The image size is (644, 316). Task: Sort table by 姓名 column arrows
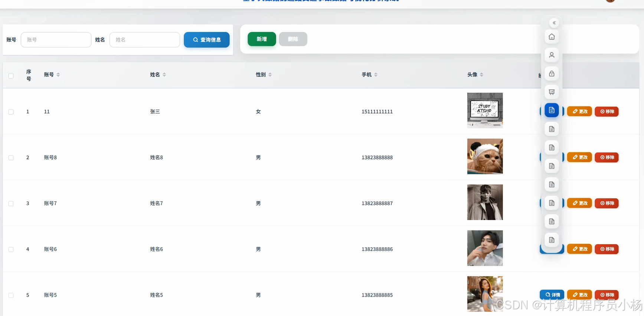(164, 75)
